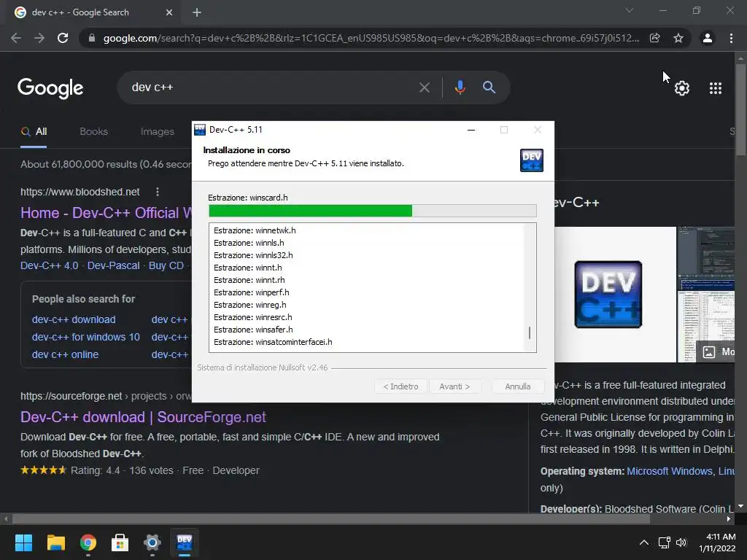This screenshot has height=560, width=747.
Task: Select log line Estrazione: winreg.h
Action: tap(250, 305)
